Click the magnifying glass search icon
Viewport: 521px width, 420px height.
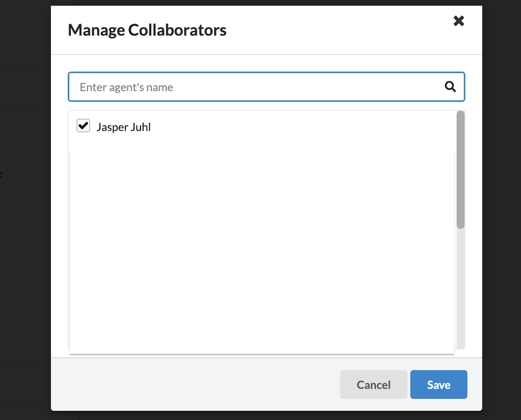[451, 87]
